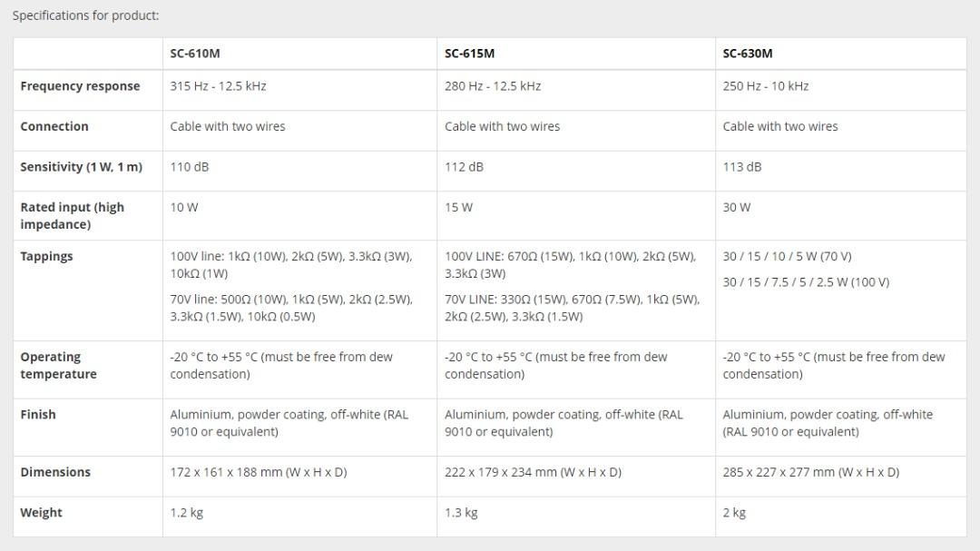980x551 pixels.
Task: Click the Operating temperature row label
Action: tap(58, 365)
